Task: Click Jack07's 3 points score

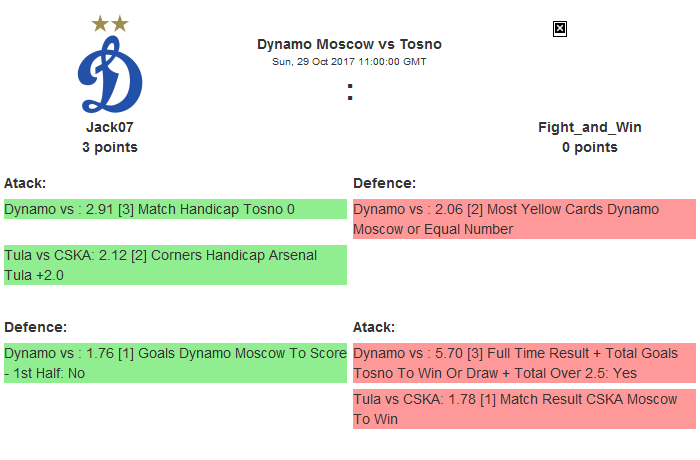Action: point(110,147)
